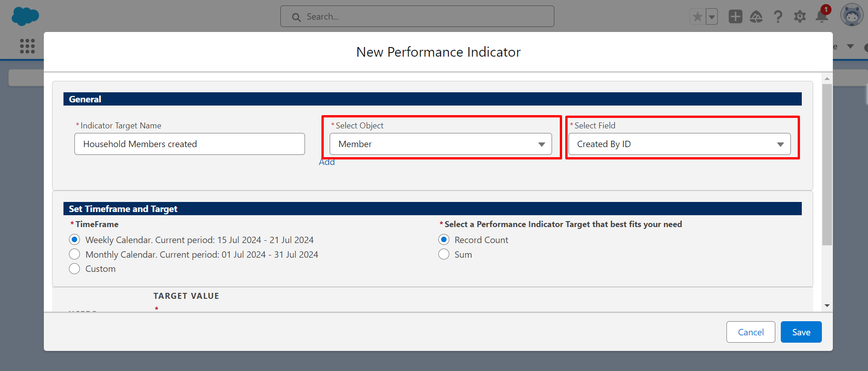Click the Cancel button
This screenshot has height=371, width=868.
pos(751,332)
